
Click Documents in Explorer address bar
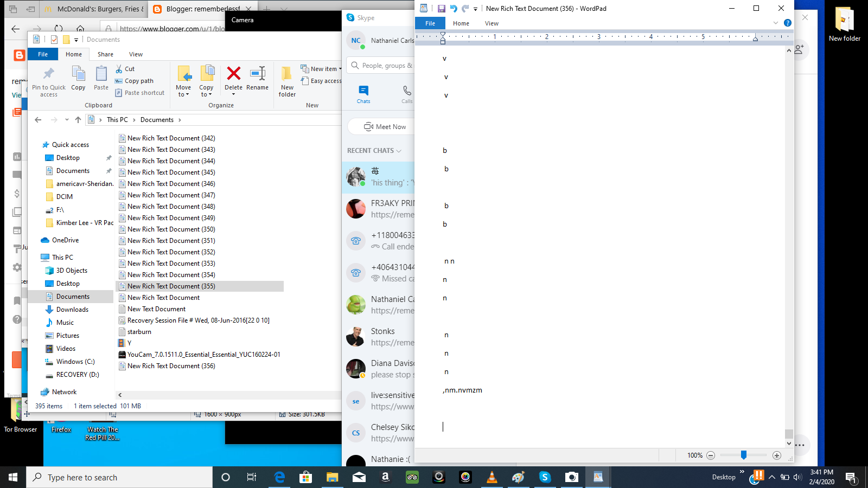tap(157, 120)
